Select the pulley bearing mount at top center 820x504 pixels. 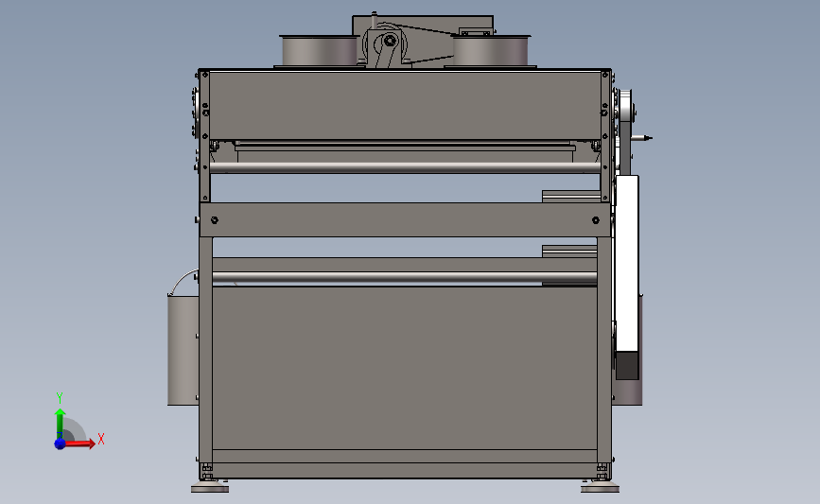(x=386, y=47)
